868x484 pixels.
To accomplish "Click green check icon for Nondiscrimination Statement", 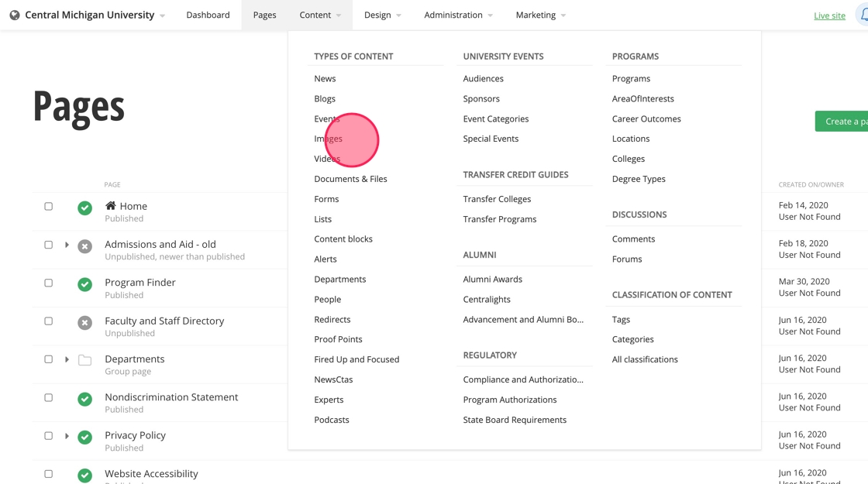I will (x=85, y=399).
